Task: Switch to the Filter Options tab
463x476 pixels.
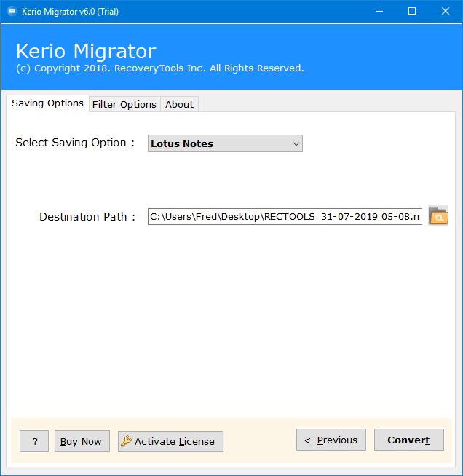Action: [124, 104]
